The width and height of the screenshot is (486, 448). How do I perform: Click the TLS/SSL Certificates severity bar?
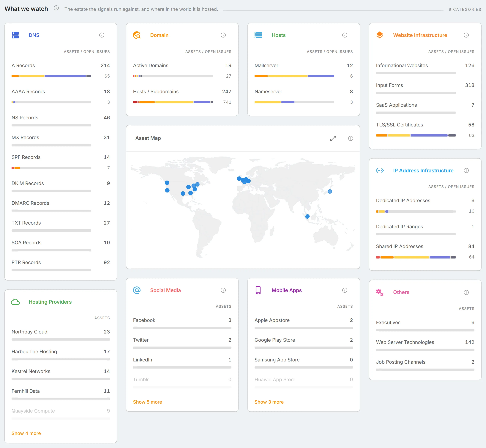[416, 136]
